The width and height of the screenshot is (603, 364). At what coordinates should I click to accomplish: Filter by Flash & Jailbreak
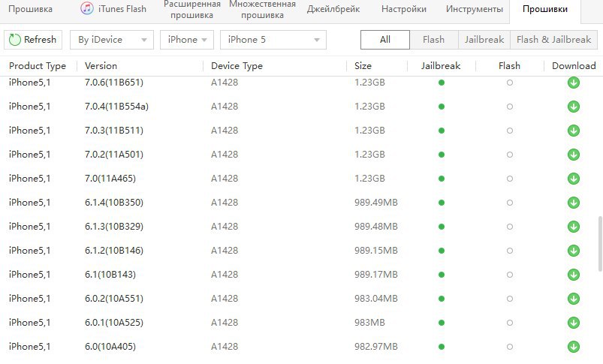553,40
